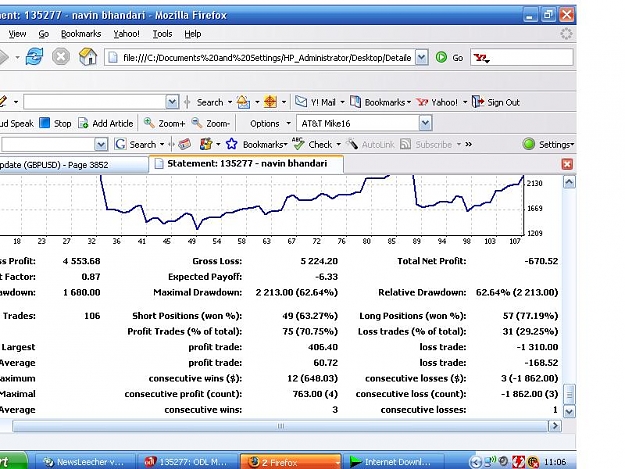
Task: Click the Yahoo toolbar Bookmarks icon
Action: click(355, 102)
